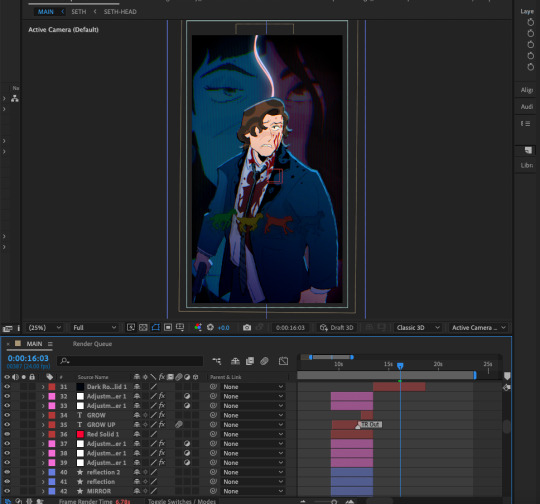540x504 pixels.
Task: Open the Active Camera view dropdown
Action: point(478,327)
